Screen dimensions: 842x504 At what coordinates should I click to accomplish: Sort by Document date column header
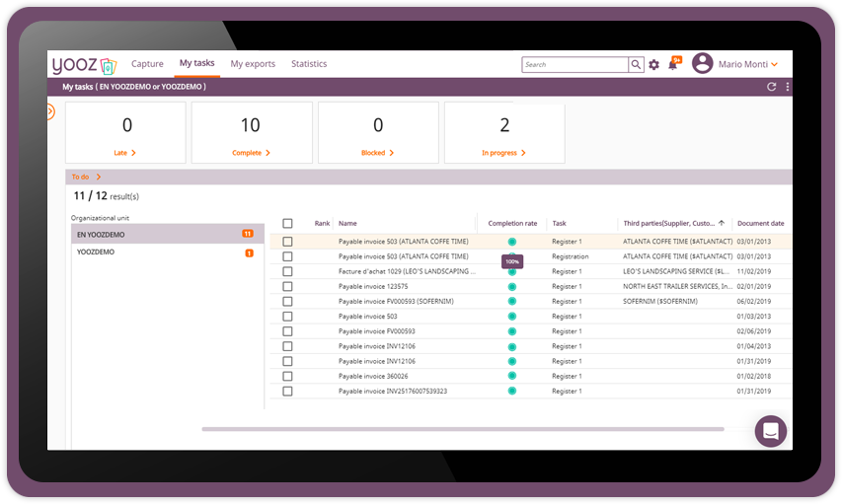pyautogui.click(x=760, y=223)
